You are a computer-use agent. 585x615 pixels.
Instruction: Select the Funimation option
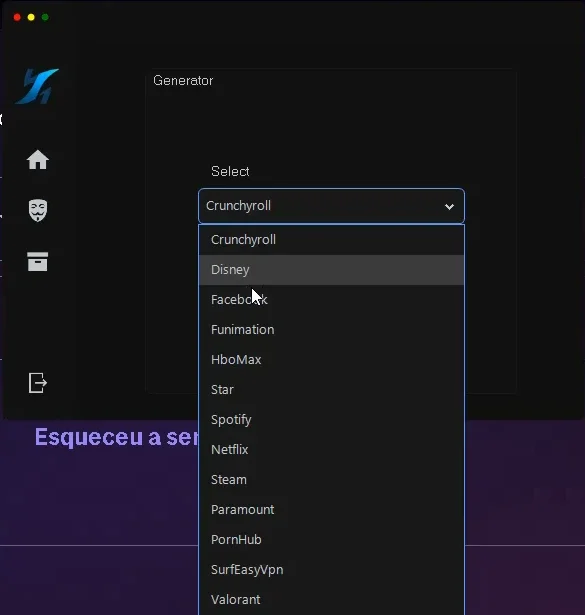click(x=331, y=330)
